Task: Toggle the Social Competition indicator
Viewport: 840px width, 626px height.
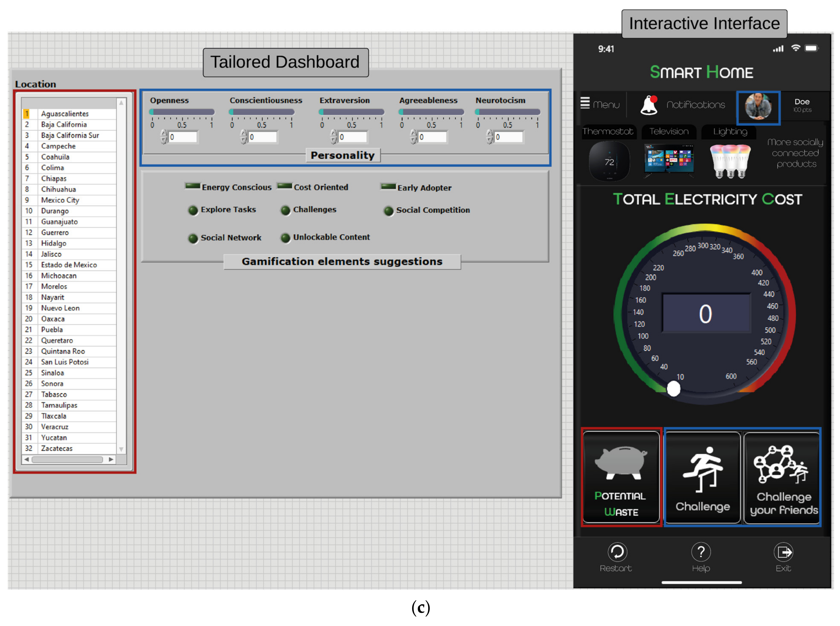Action: [x=388, y=211]
